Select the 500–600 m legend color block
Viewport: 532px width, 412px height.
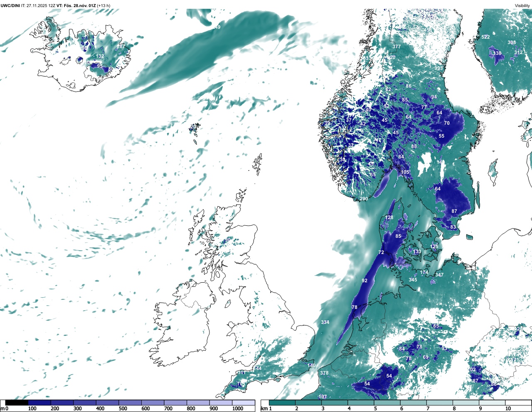130,402
